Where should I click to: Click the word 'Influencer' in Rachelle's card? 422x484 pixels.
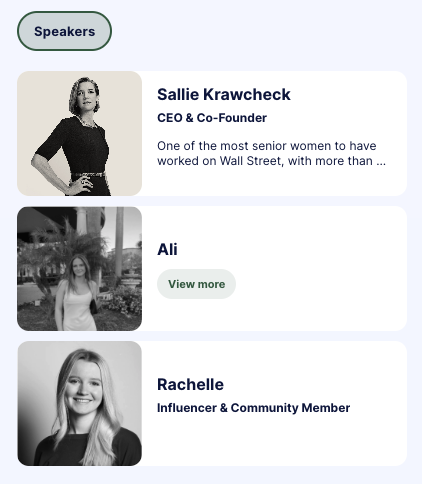tap(187, 408)
